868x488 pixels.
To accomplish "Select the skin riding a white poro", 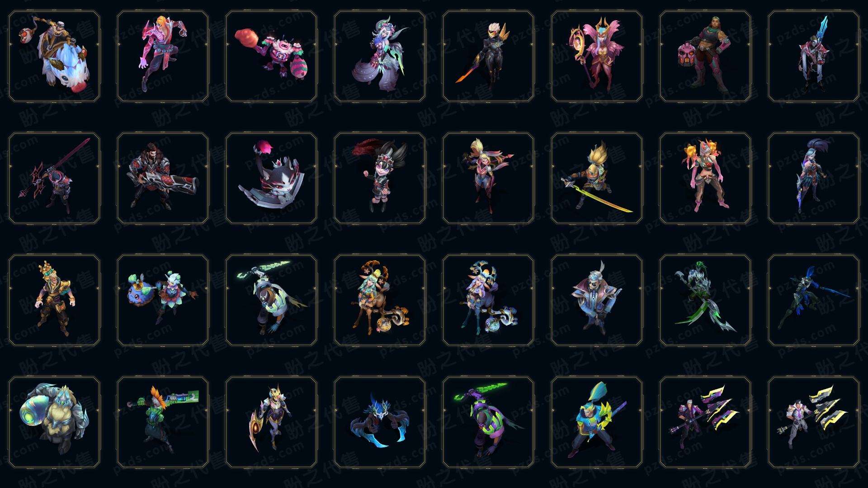I will [54, 56].
